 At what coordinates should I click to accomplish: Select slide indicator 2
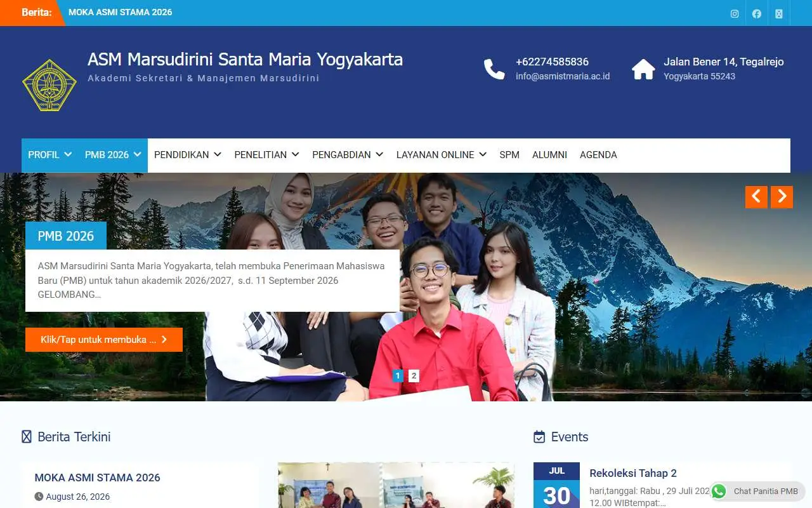pos(414,376)
